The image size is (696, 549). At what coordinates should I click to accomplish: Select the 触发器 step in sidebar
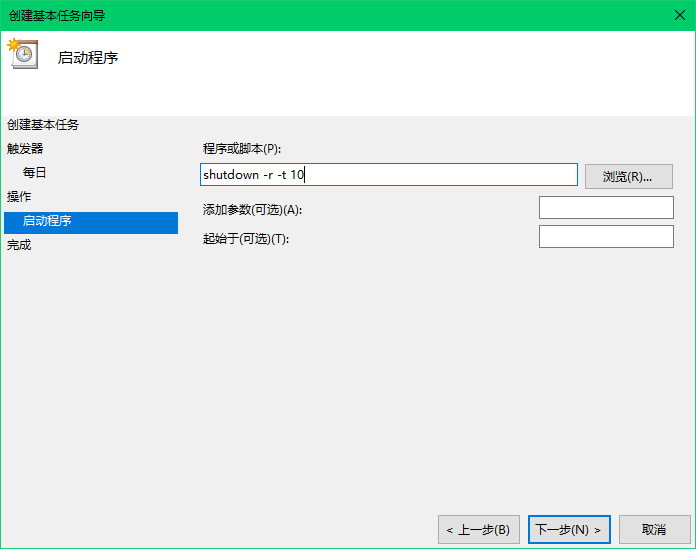pos(25,149)
